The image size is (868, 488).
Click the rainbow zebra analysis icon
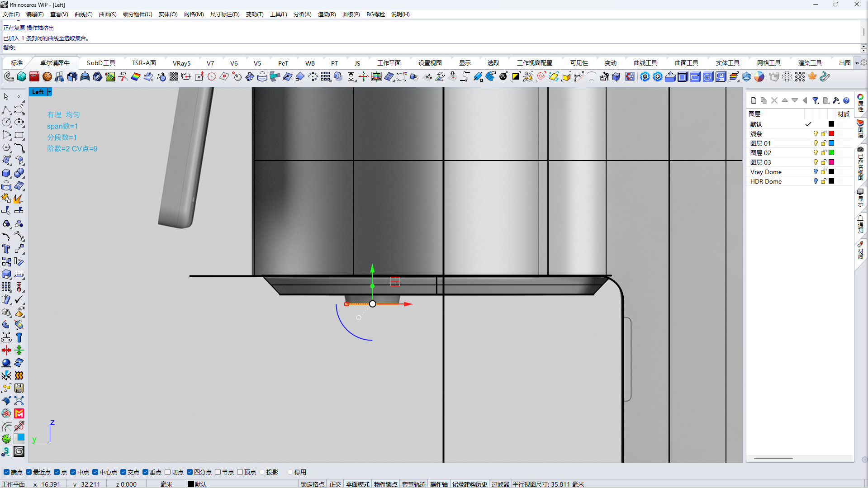[x=136, y=77]
